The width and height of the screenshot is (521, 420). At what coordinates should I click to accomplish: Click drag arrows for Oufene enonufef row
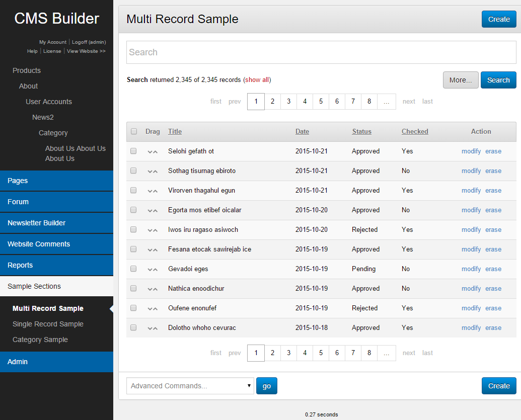click(153, 308)
